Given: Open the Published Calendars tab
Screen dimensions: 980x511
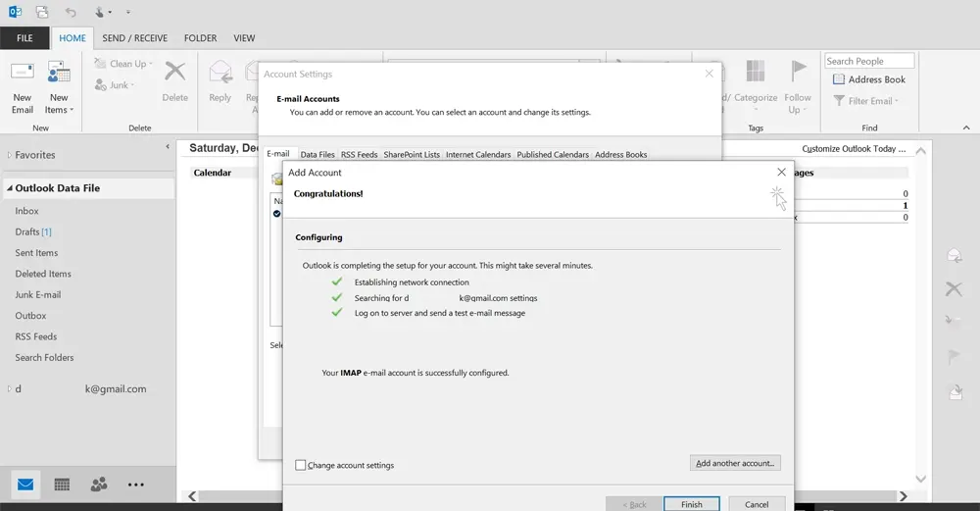Looking at the screenshot, I should (553, 155).
